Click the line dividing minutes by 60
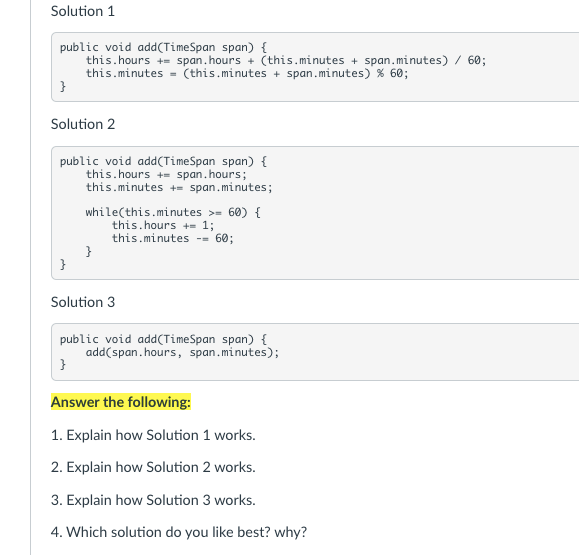The height and width of the screenshot is (555, 579). (286, 60)
